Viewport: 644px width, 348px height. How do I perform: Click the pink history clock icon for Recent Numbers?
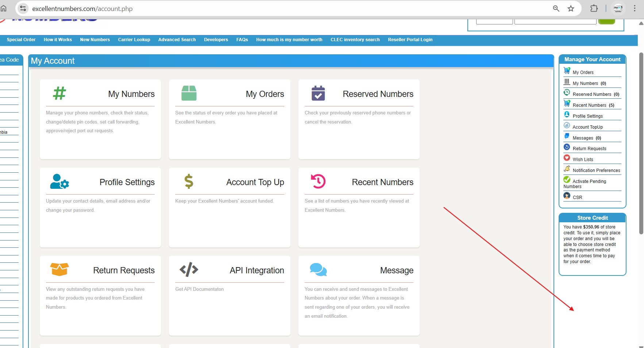(x=318, y=181)
